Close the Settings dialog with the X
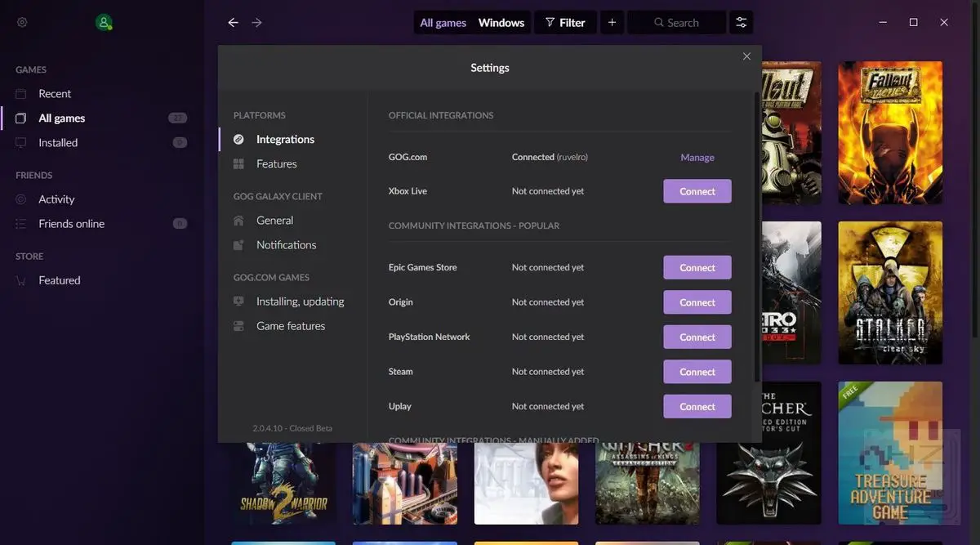 pyautogui.click(x=746, y=56)
